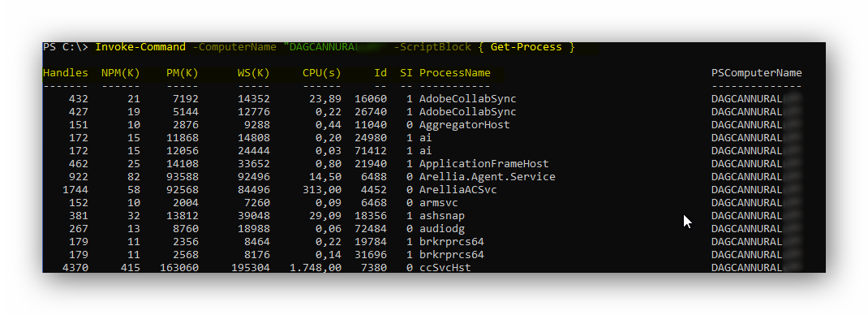Click the PS C:\> prompt
This screenshot has height=315, width=868.
click(x=66, y=47)
